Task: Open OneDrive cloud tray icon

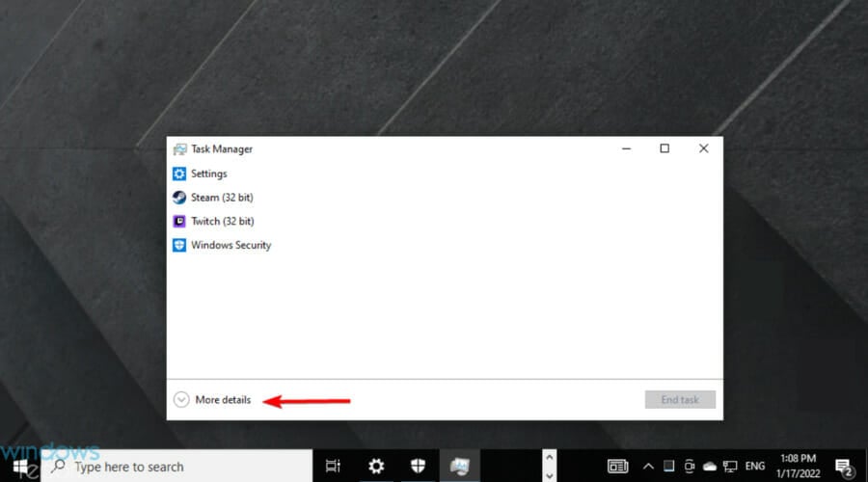Action: (710, 467)
